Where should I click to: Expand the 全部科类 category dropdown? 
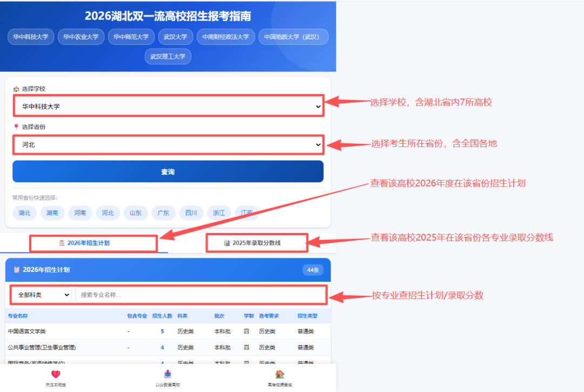(x=42, y=295)
